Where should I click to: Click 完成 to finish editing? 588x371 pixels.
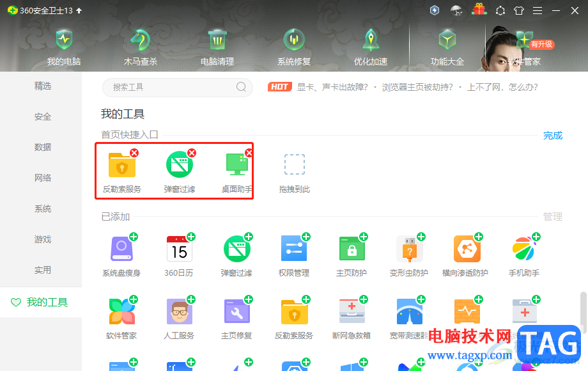(553, 136)
